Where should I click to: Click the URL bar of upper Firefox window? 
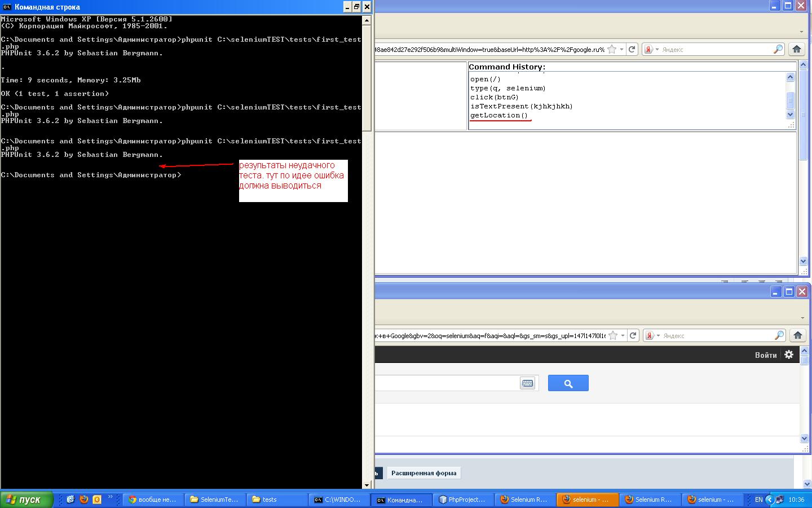(489, 50)
